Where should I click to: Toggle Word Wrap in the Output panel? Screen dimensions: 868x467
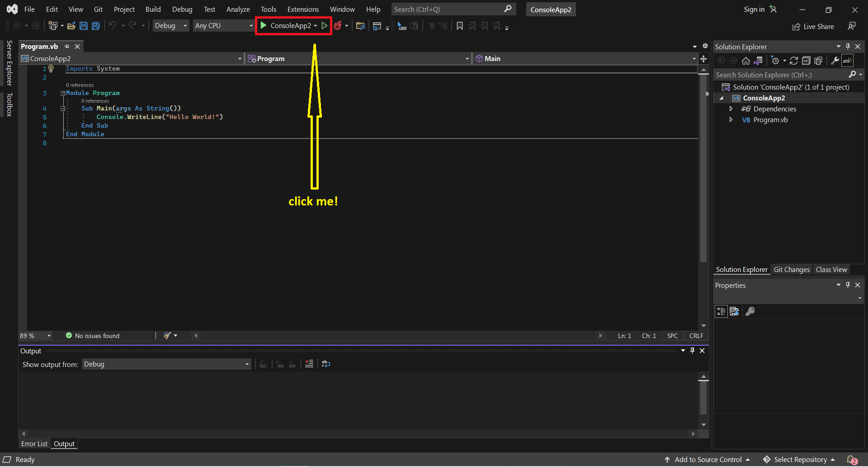pos(326,364)
